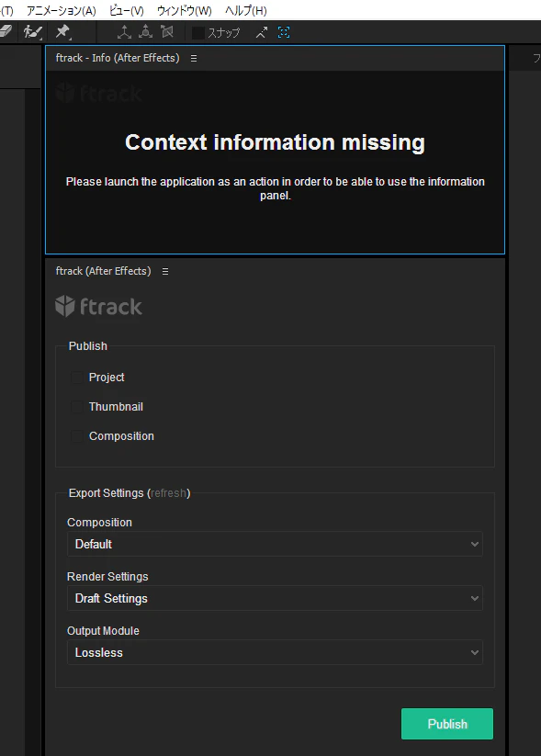This screenshot has width=541, height=756.
Task: Check the Thumbnail publish checkbox
Action: 77,407
